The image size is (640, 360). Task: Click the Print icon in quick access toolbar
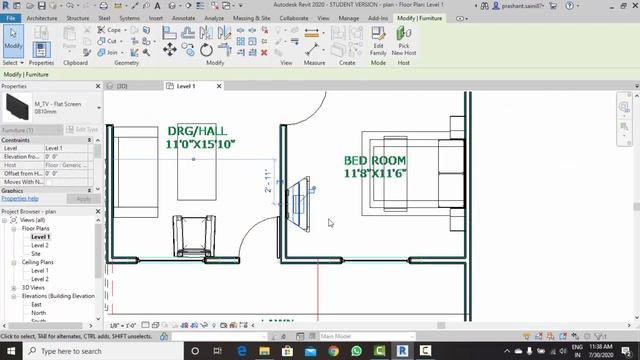104,6
